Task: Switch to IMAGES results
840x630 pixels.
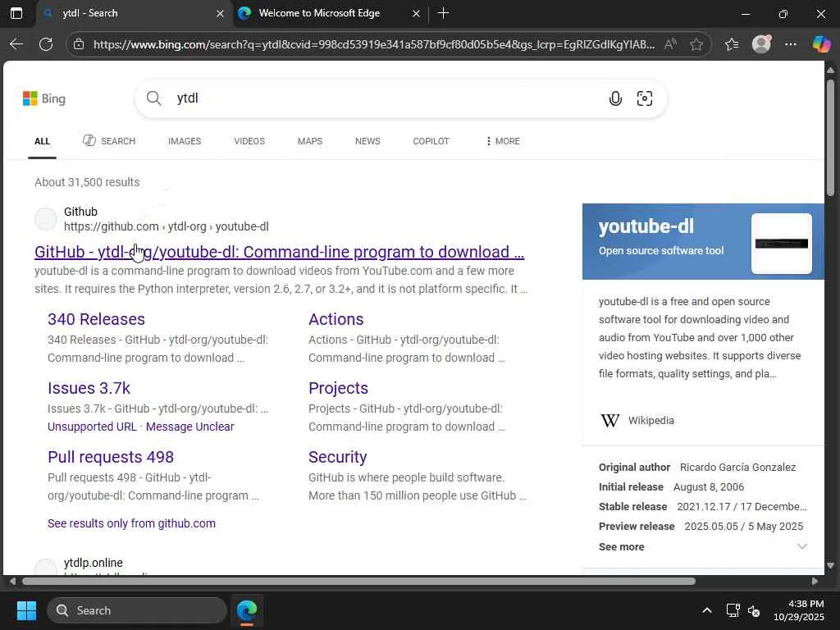Action: tap(185, 141)
